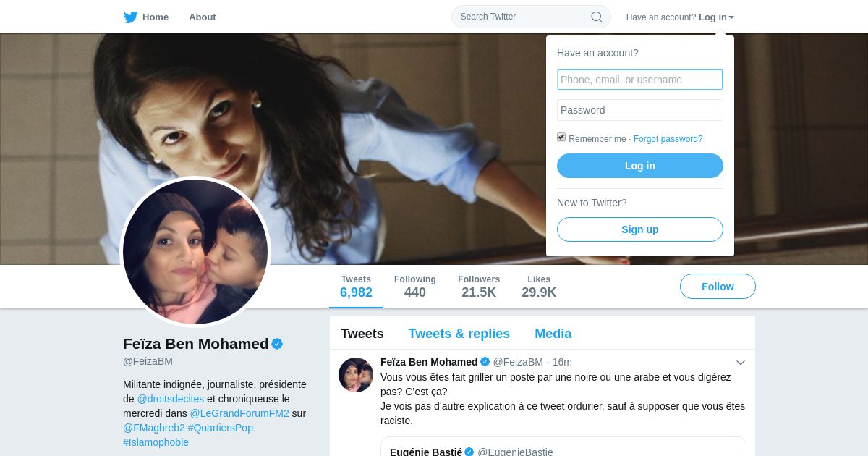This screenshot has height=456, width=868.
Task: Click the search magnifier icon
Action: point(596,17)
